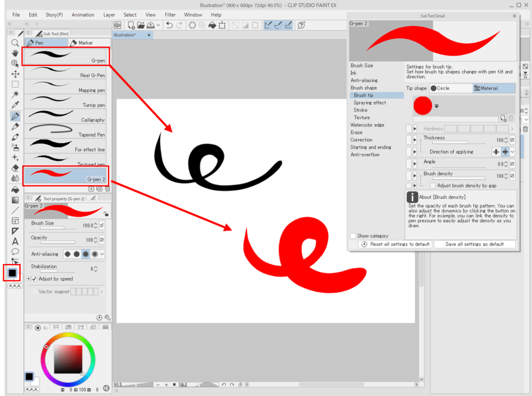This screenshot has height=396, width=532.
Task: Enable the Show category checkbox
Action: (353, 236)
